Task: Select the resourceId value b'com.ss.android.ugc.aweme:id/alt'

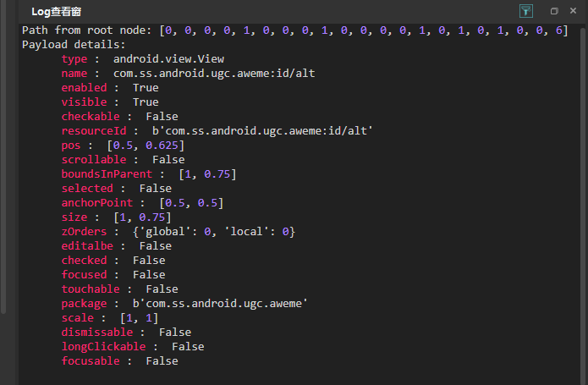Action: point(262,131)
